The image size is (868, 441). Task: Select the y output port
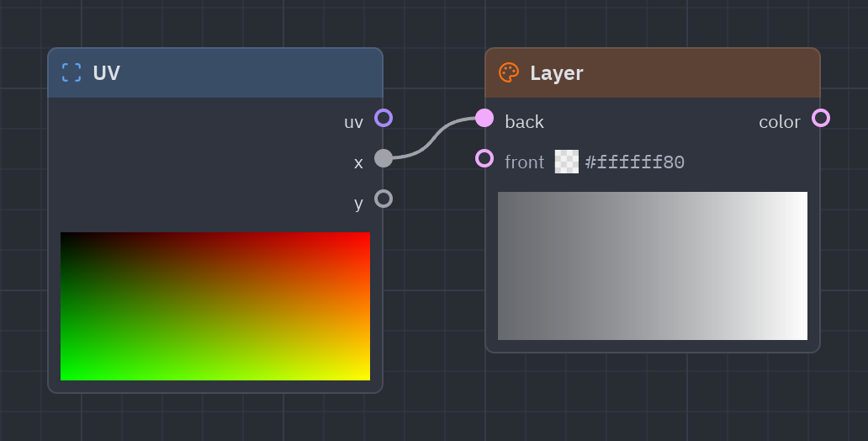[384, 199]
